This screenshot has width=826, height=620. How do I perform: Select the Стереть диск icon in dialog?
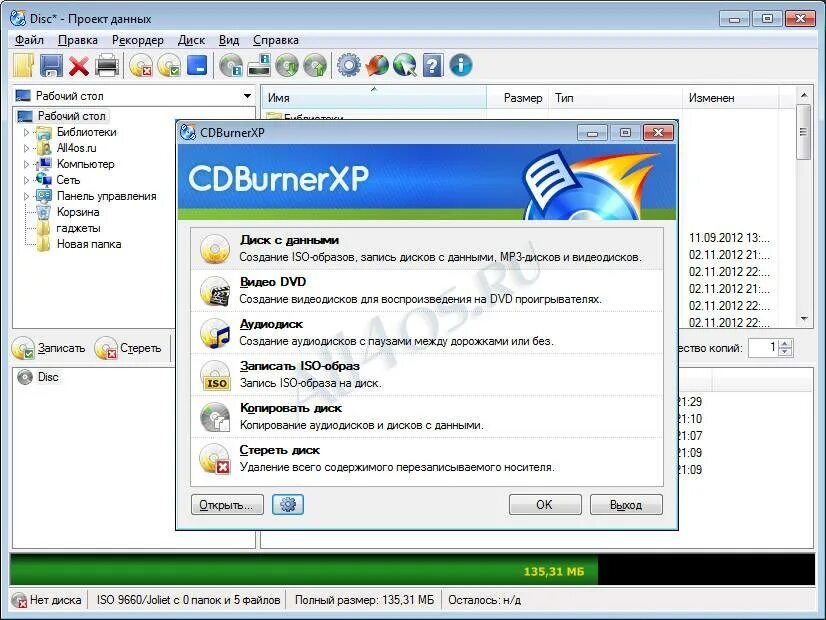pyautogui.click(x=215, y=459)
